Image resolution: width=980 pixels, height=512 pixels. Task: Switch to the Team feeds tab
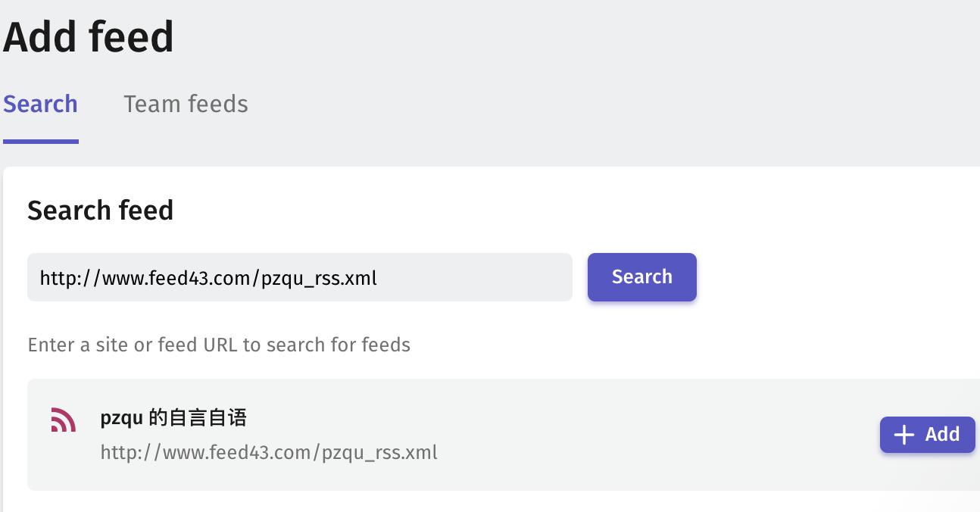click(186, 105)
